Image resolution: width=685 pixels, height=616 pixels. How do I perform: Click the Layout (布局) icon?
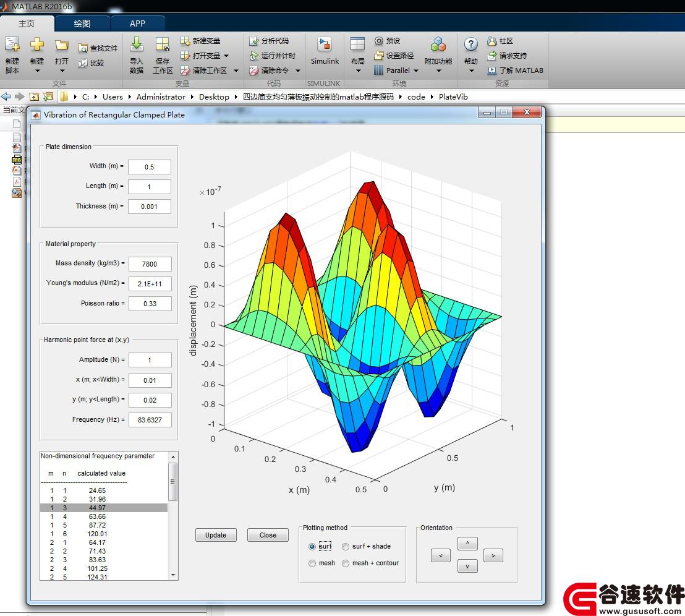coord(357,44)
